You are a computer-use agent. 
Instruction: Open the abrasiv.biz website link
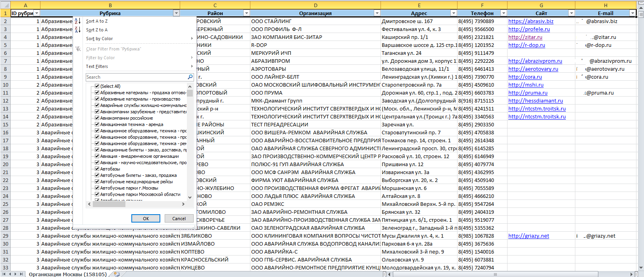coord(531,21)
